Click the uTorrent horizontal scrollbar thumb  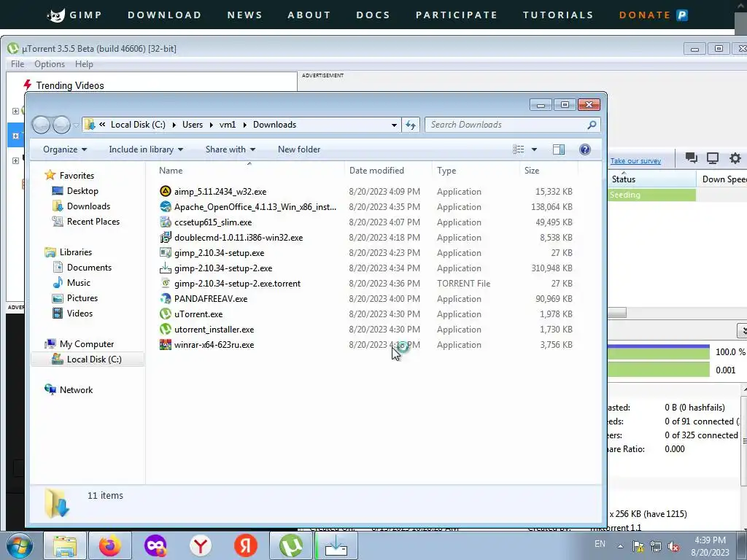click(x=617, y=313)
